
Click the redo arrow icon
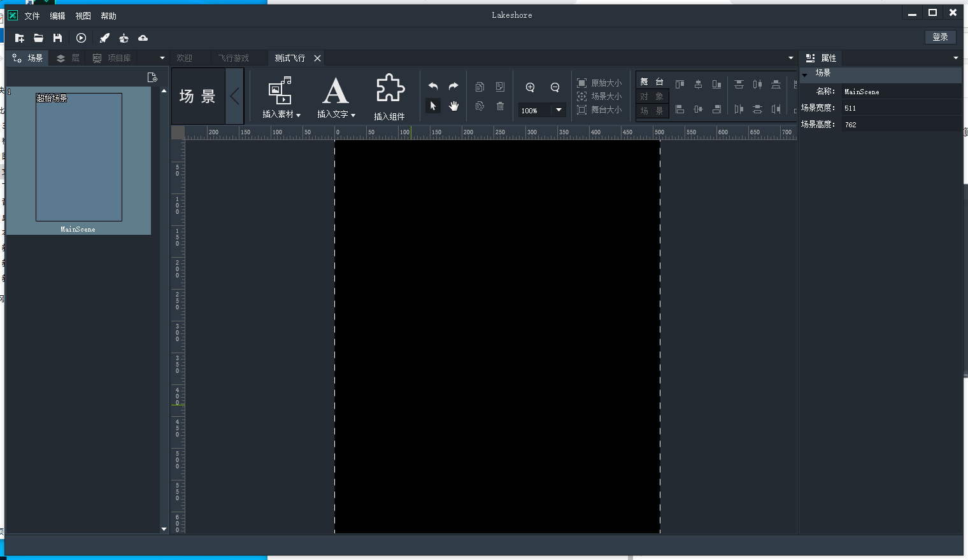coord(453,87)
